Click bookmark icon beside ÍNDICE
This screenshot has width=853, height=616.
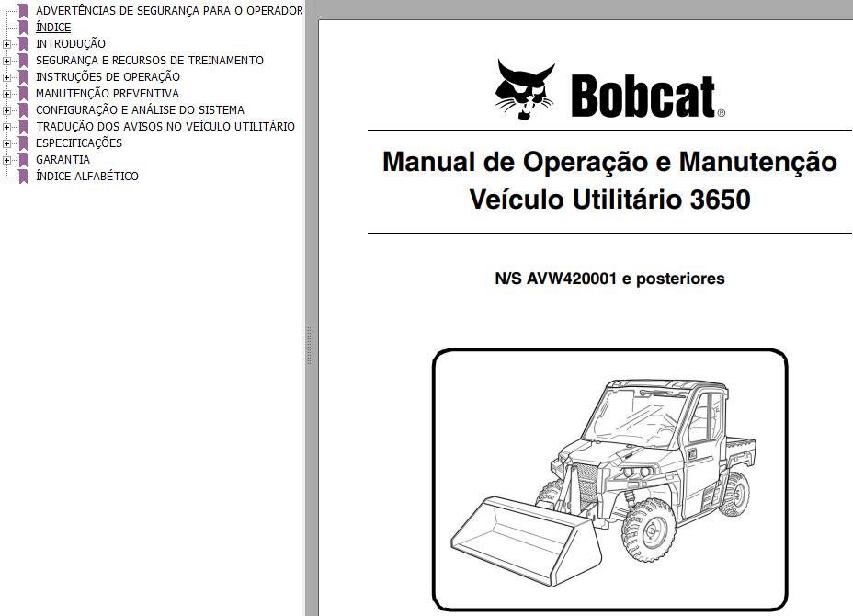tap(23, 28)
